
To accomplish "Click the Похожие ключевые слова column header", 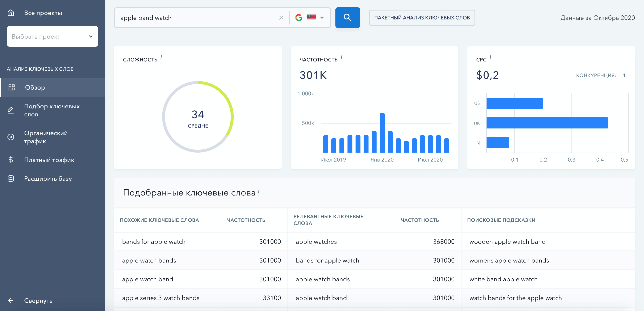I will tap(159, 220).
